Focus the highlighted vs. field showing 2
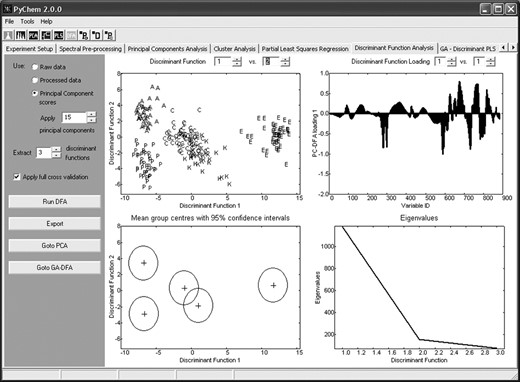Screen dimensions: 520x382 [x=271, y=62]
